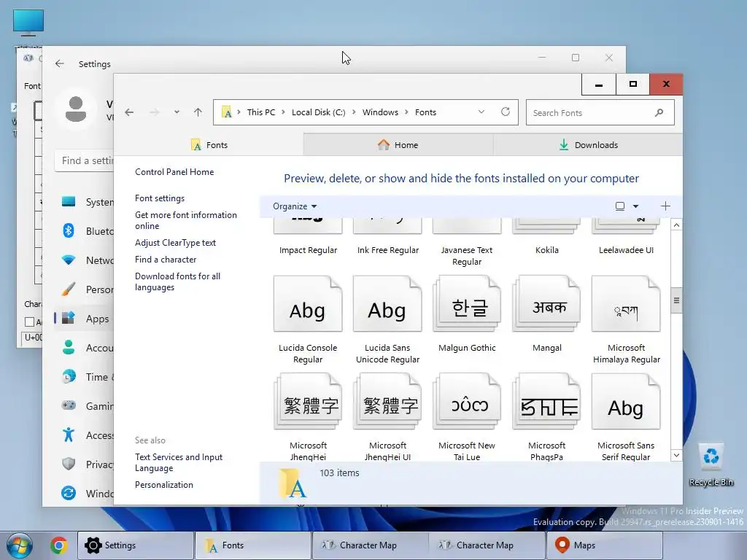Open 'Adjust ClearType text' link

[x=175, y=243]
